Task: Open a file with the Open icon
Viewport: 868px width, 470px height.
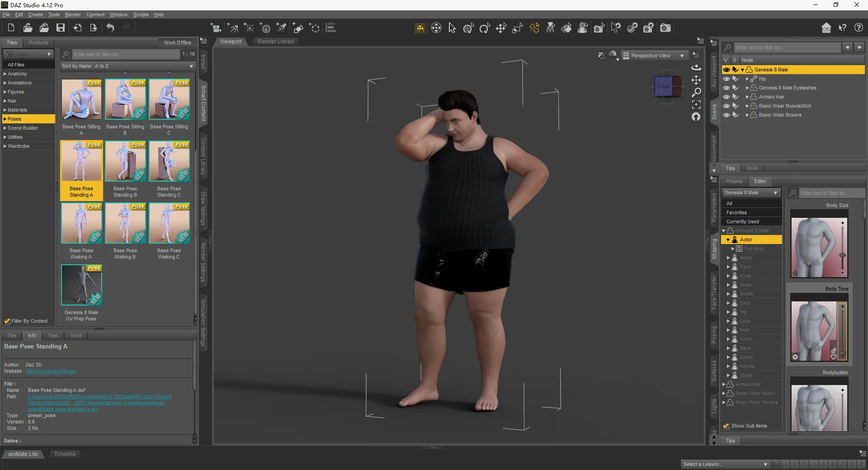Action: (28, 28)
